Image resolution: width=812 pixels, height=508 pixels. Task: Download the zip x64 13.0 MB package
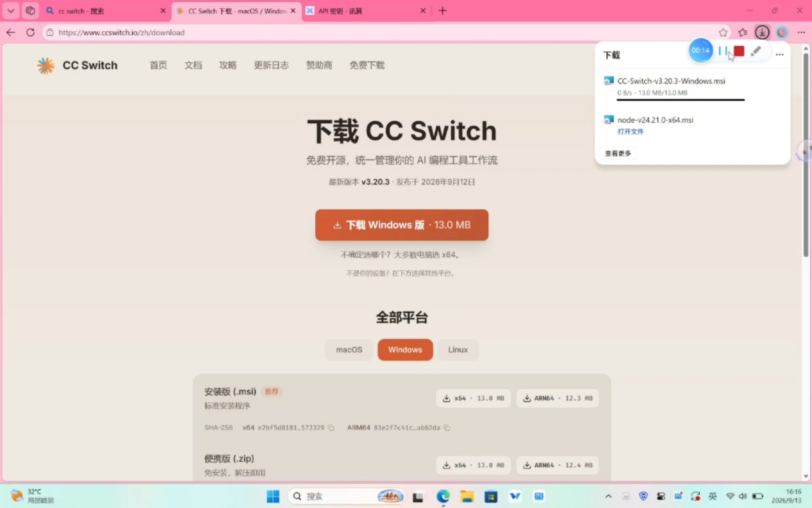pyautogui.click(x=474, y=465)
